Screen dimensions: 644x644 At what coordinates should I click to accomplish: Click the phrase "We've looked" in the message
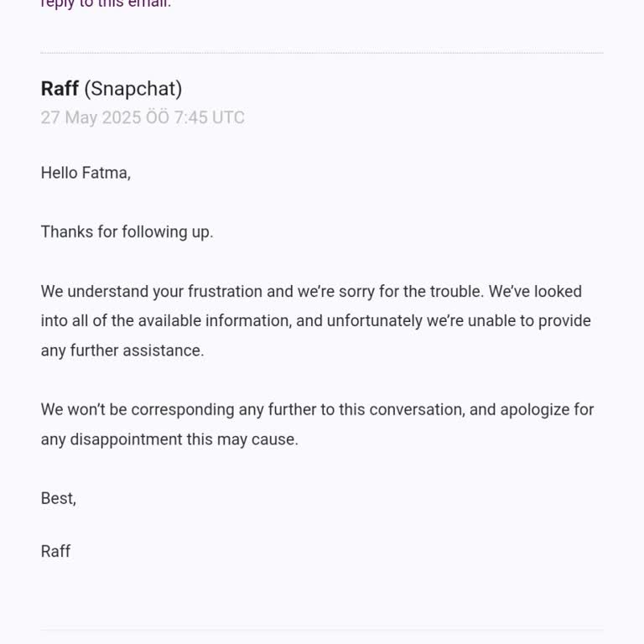pyautogui.click(x=535, y=292)
